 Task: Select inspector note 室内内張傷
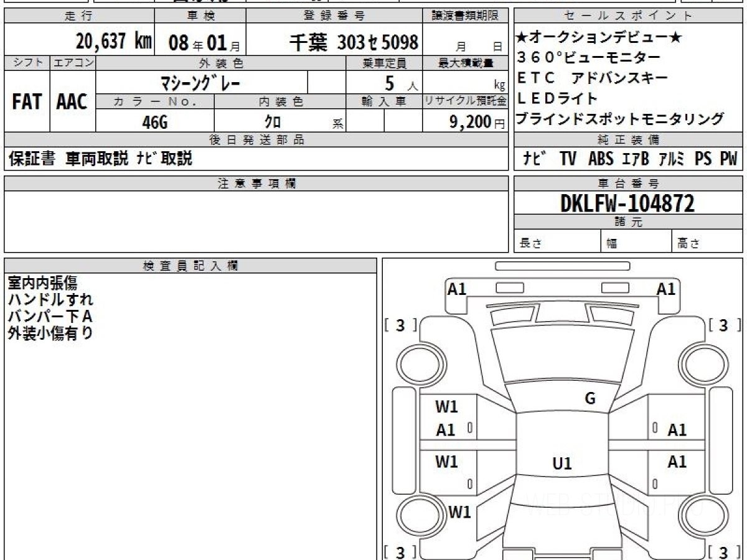point(42,283)
